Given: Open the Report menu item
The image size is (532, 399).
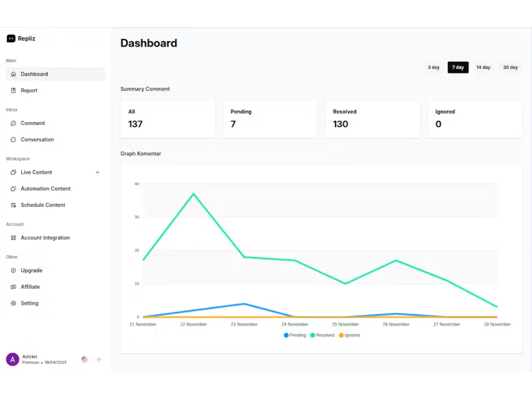Looking at the screenshot, I should tap(55, 90).
